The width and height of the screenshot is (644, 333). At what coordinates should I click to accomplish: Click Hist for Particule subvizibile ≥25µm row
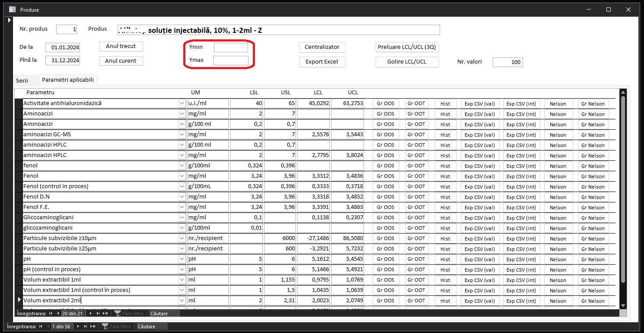tap(446, 249)
